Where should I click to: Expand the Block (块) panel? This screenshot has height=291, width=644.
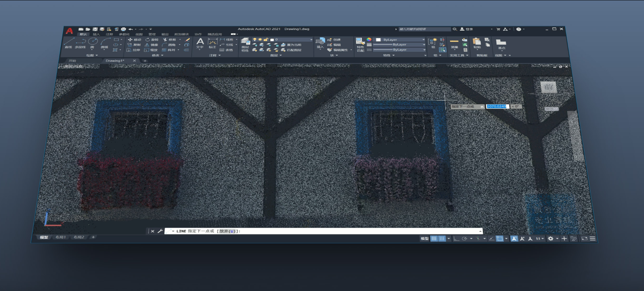pos(334,55)
